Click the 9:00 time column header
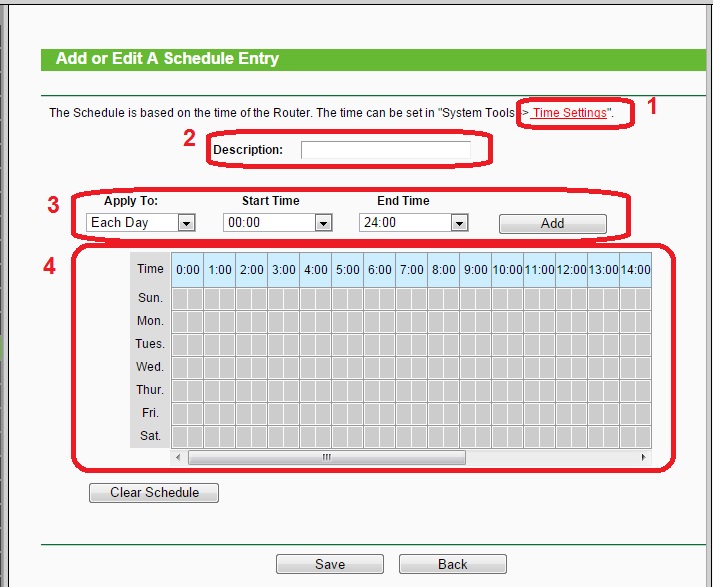713x587 pixels. [x=475, y=269]
